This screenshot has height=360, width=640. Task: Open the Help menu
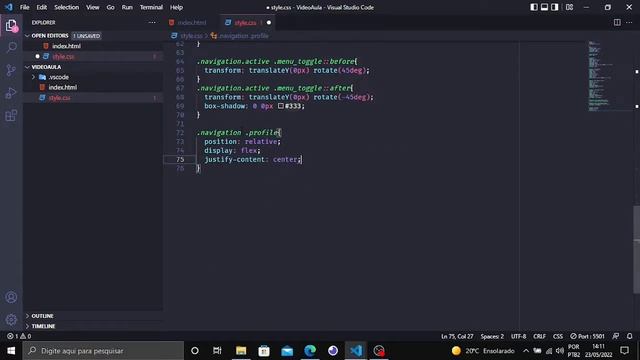click(176, 7)
